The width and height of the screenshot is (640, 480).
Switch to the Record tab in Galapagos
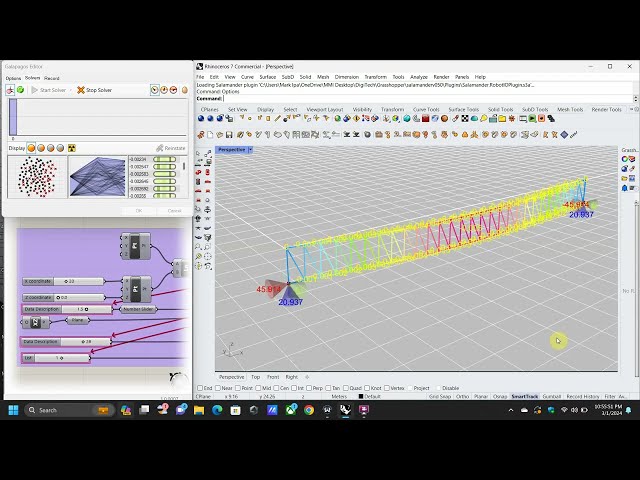tap(52, 78)
